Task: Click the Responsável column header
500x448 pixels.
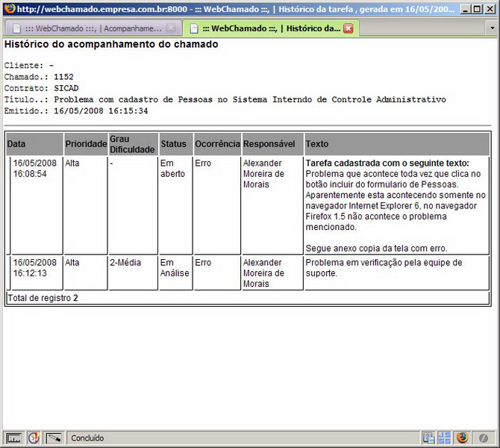Action: point(269,144)
